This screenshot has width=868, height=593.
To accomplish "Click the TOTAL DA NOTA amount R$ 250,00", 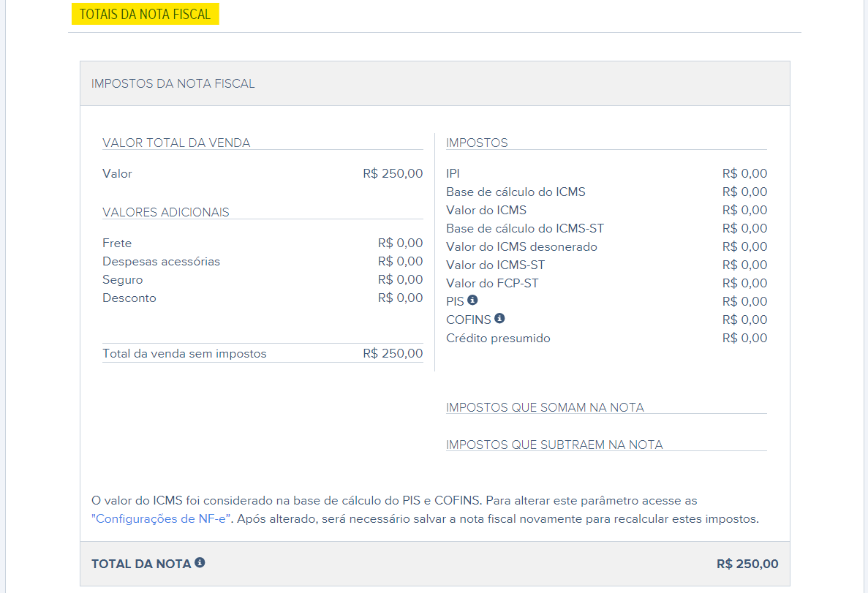I will click(747, 564).
